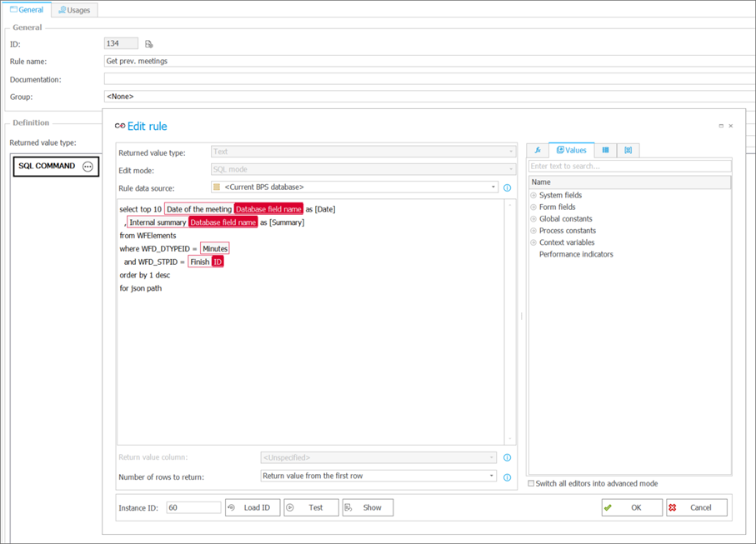The width and height of the screenshot is (756, 544).
Task: Click info icon beside Return value column
Action: 507,457
